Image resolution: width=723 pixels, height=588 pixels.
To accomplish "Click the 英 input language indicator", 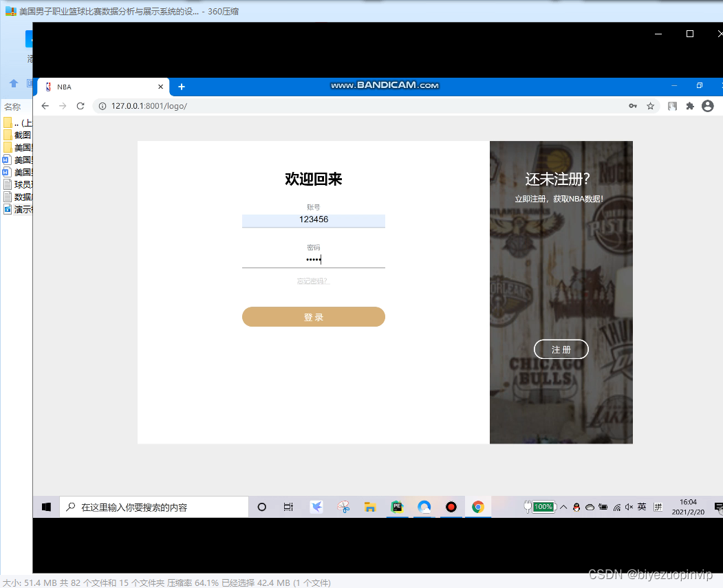I will click(x=642, y=507).
